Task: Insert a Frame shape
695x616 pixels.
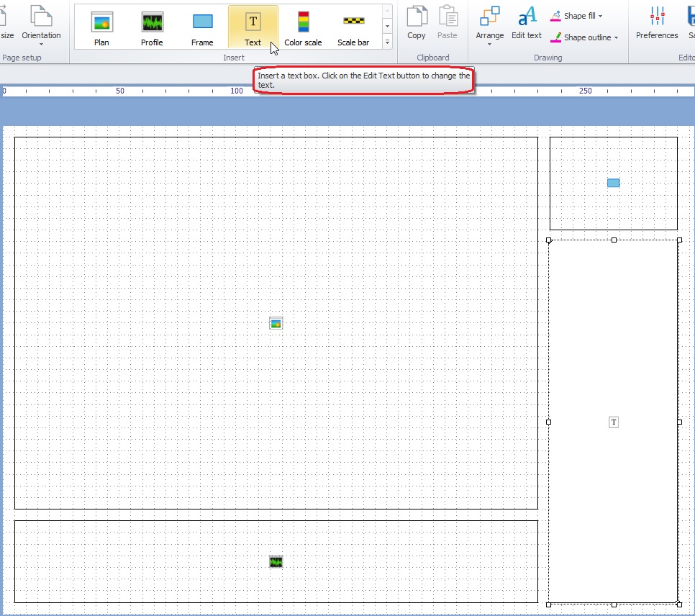Action: [202, 27]
